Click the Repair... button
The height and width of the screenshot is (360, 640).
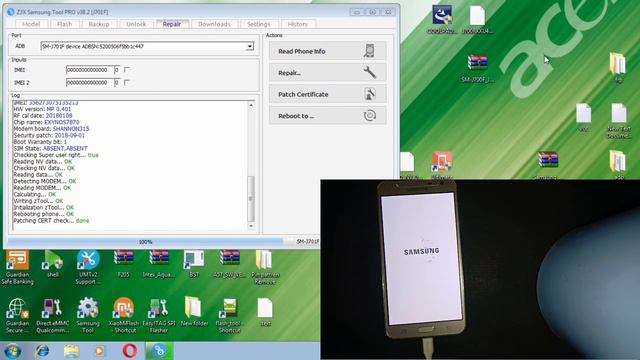pos(327,73)
